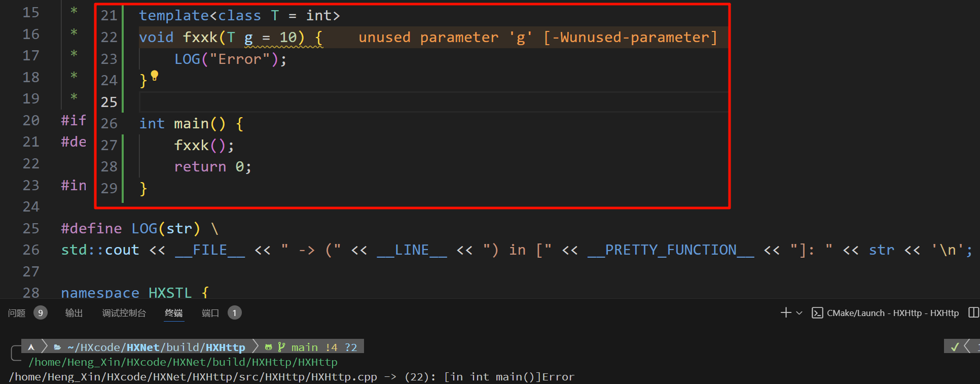Open the launch profile dropdown chevron

[x=800, y=313]
